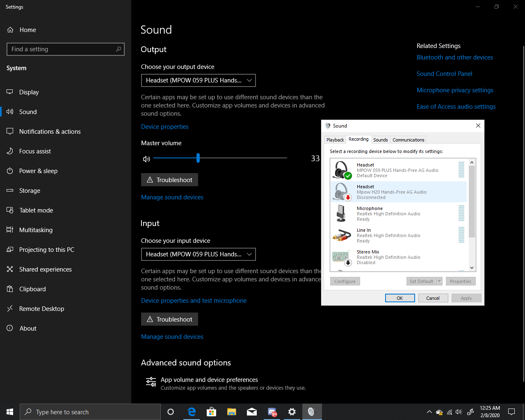Open Windows Start menu
This screenshot has height=420, width=525.
(10, 412)
